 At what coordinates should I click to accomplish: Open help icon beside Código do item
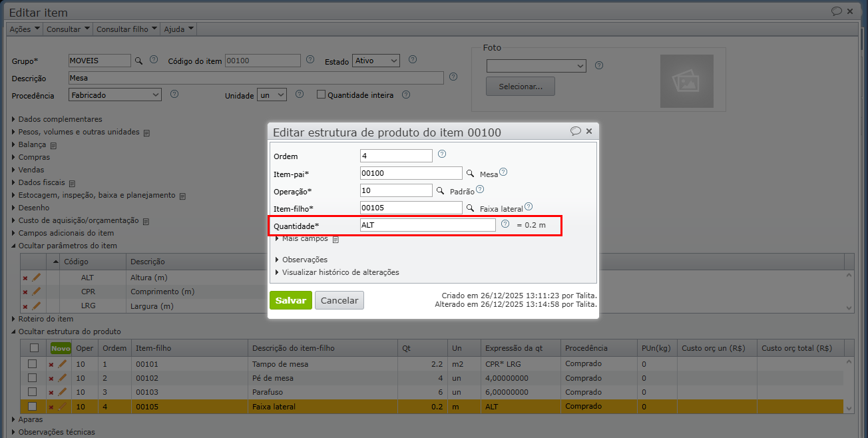(x=310, y=59)
